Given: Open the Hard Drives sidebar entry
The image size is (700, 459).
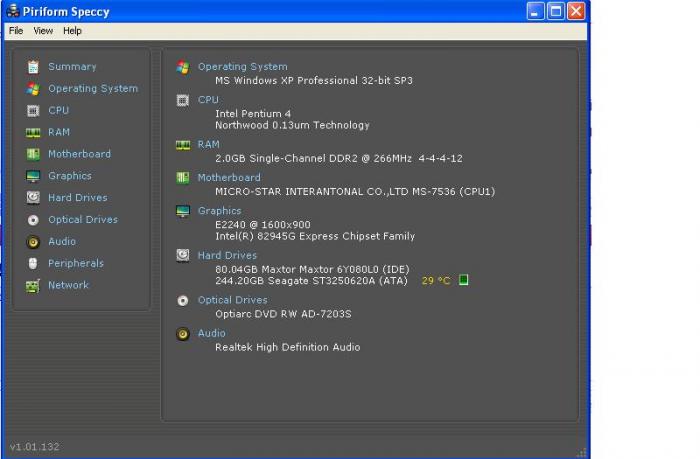Looking at the screenshot, I should (78, 198).
